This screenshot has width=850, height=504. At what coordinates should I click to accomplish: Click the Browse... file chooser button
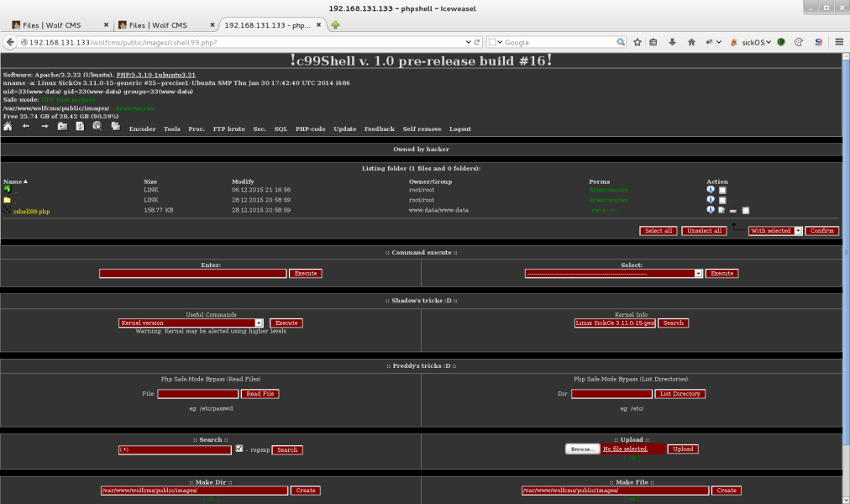[583, 449]
